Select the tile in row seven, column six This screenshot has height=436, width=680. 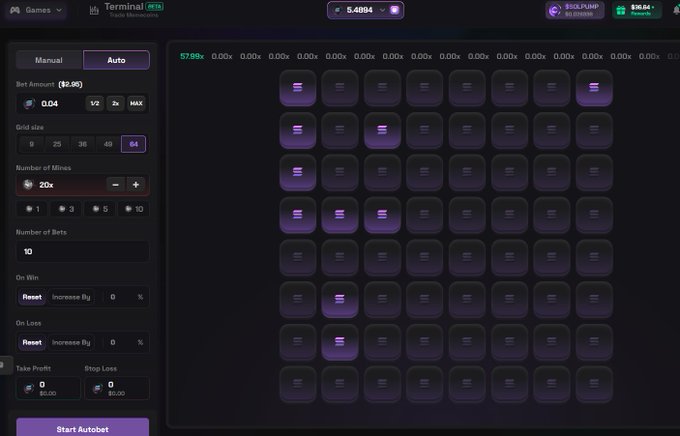pyautogui.click(x=509, y=342)
